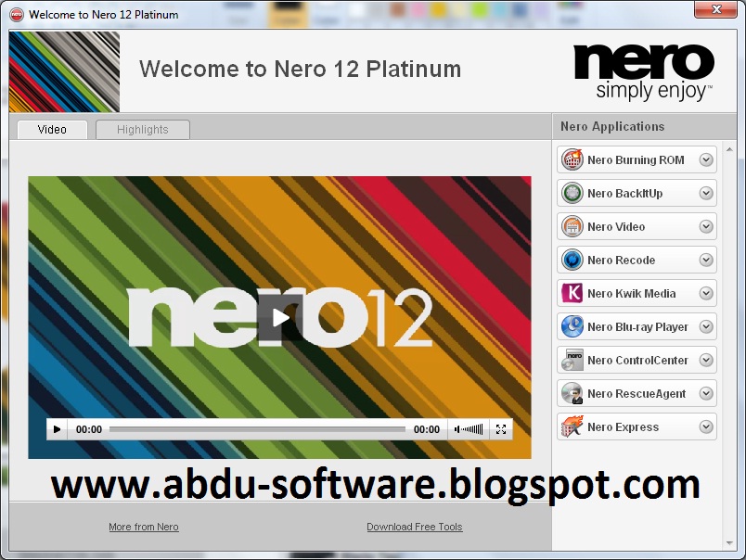
Task: Open the Nero Kwik Media icon
Action: [x=572, y=293]
